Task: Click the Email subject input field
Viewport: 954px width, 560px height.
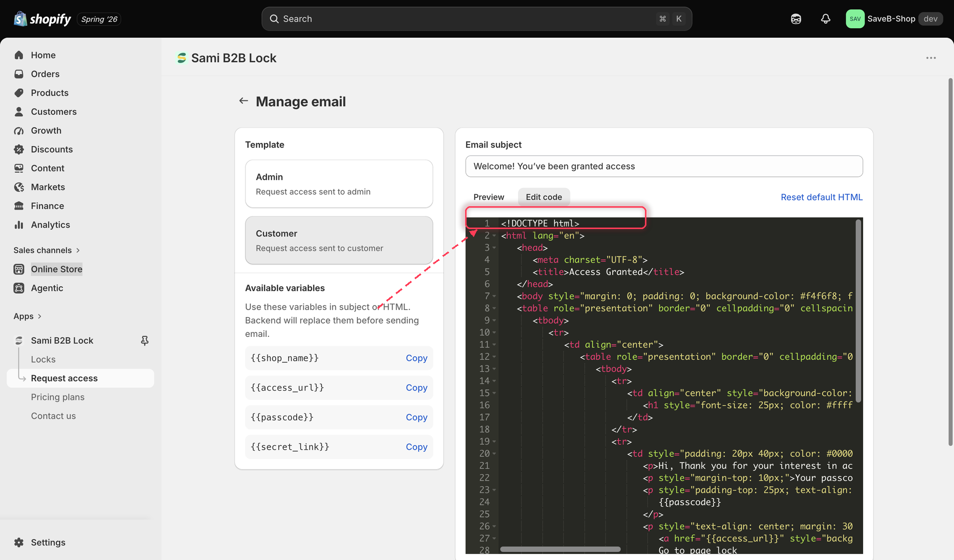Action: (664, 166)
